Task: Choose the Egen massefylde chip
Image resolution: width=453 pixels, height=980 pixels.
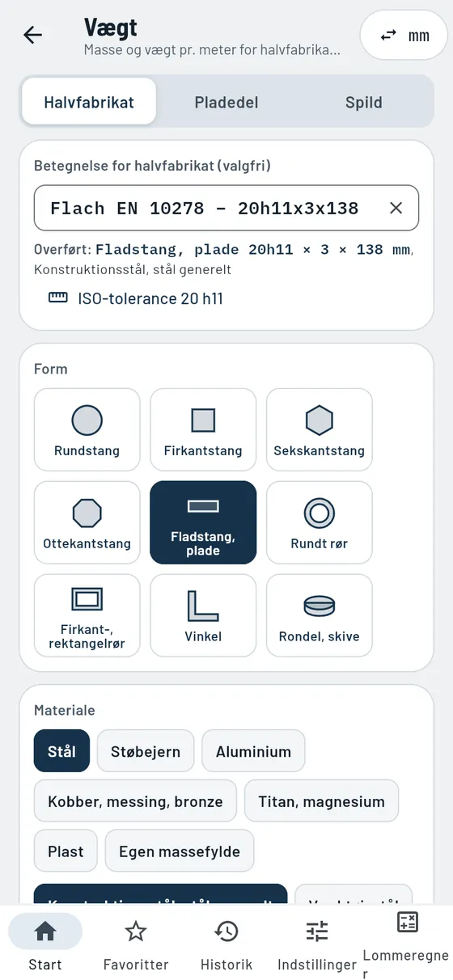Action: pos(180,851)
